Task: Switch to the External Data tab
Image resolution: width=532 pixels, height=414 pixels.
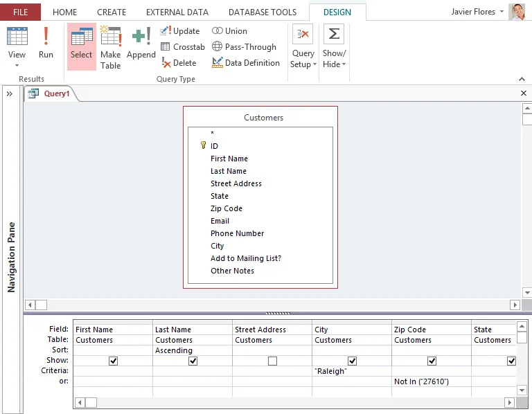Action: [177, 12]
